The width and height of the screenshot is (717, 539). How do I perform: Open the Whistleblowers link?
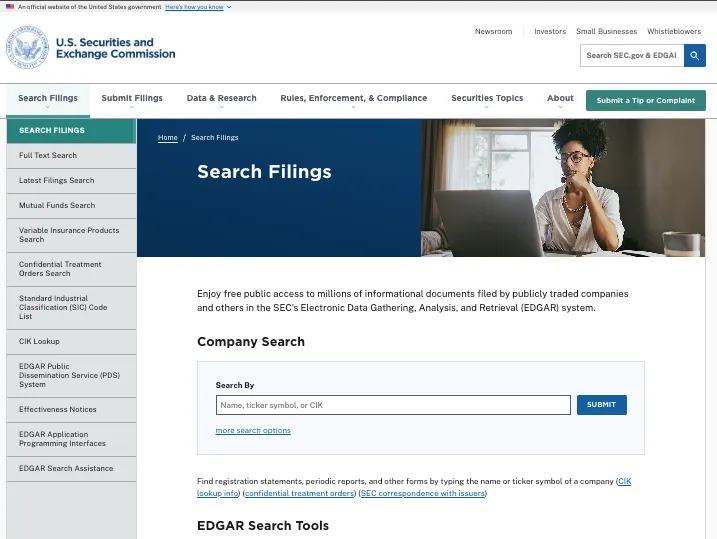click(674, 32)
